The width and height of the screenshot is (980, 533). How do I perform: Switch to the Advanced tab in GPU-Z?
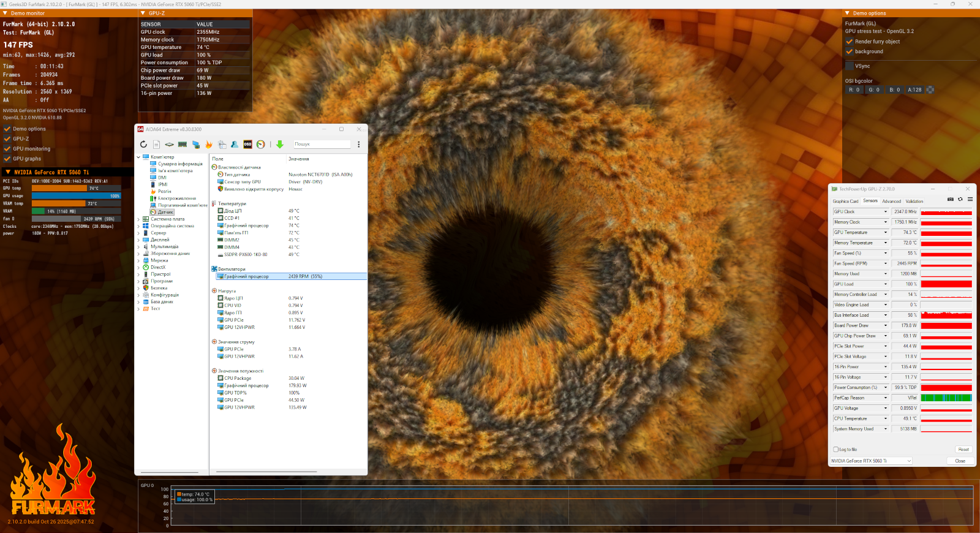[891, 202]
